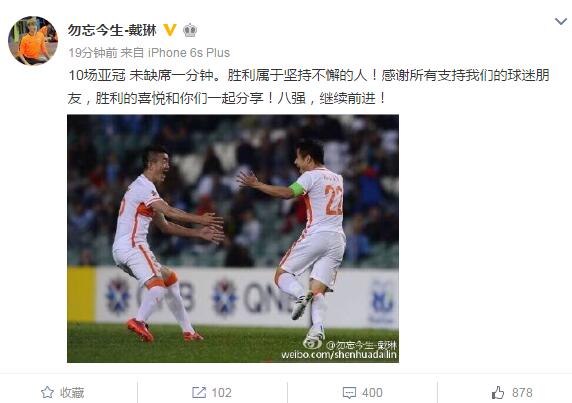Viewport: 572px width, 403px height.
Task: Click the iPhone 6s Plus source link
Action: click(189, 53)
